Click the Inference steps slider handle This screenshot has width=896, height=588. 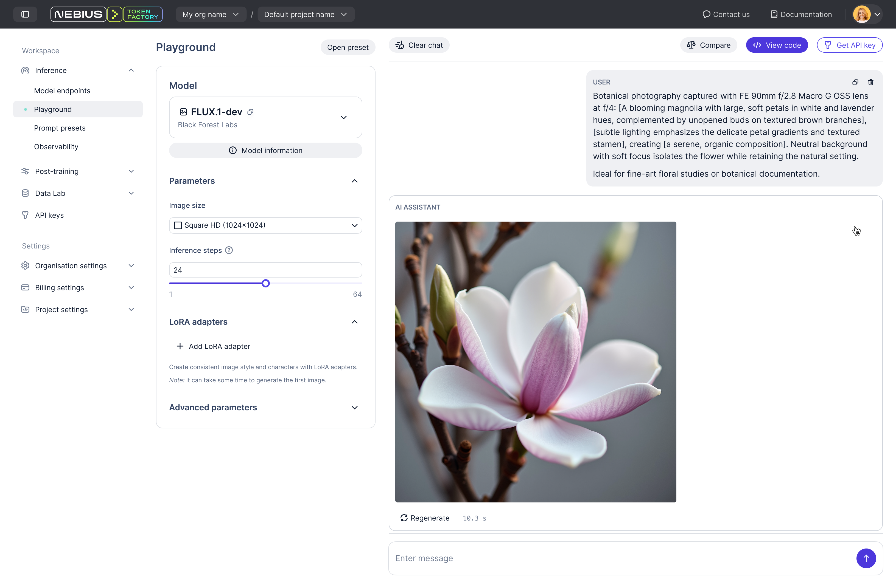[x=266, y=283]
